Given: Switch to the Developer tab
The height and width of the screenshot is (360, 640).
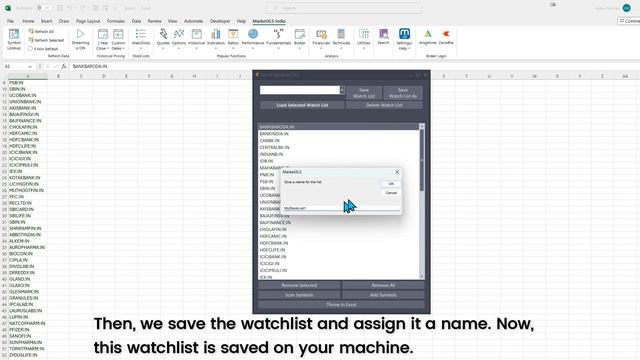Looking at the screenshot, I should point(220,21).
